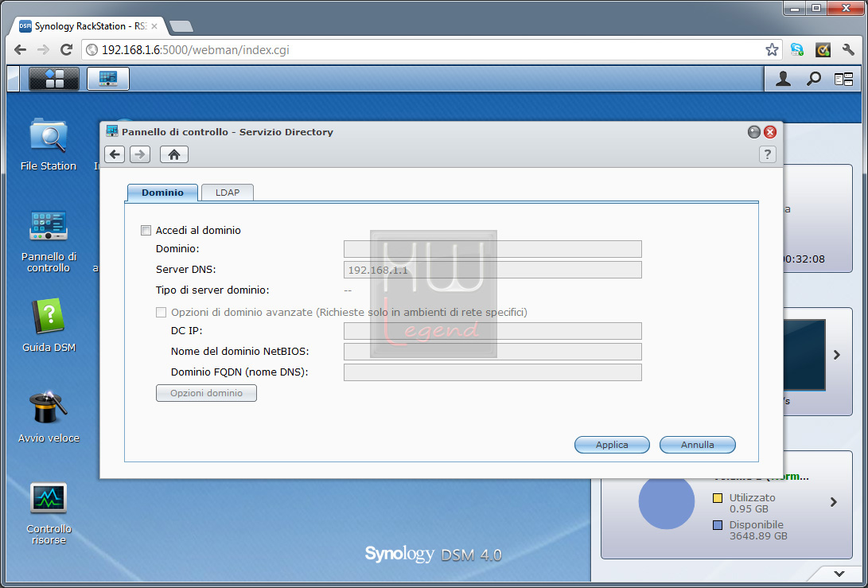Open the DSM main menu icon
This screenshot has height=588, width=868.
[x=53, y=79]
